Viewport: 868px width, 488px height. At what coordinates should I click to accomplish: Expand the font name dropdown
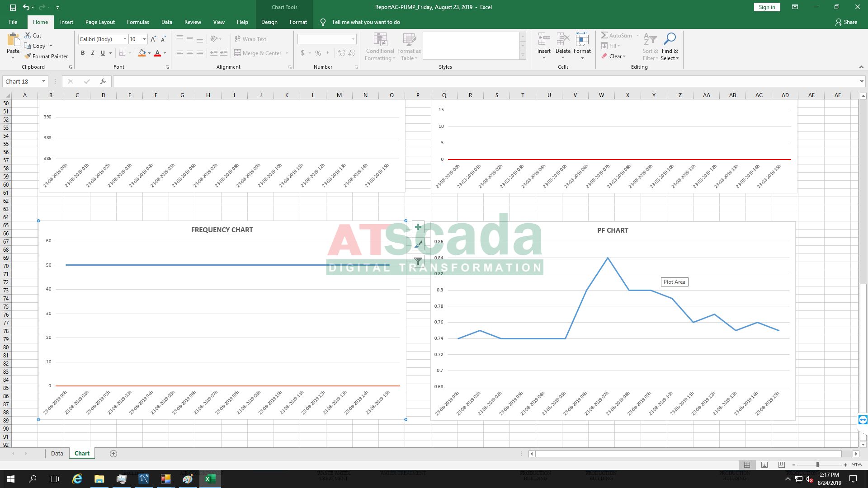[x=125, y=39]
